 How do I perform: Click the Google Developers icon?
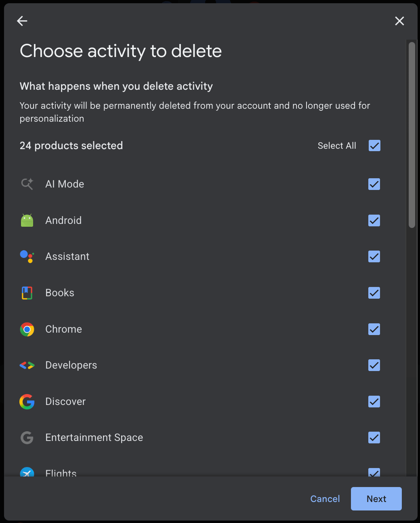[x=27, y=365]
